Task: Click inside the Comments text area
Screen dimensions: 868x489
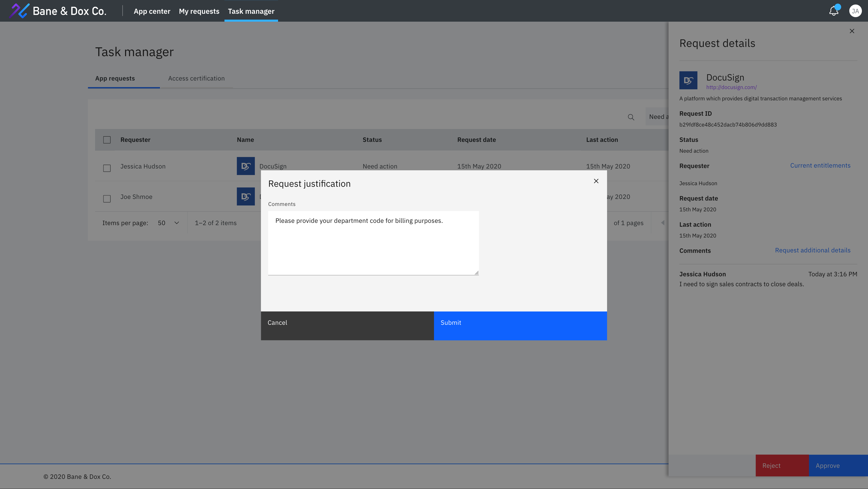Action: 373,243
